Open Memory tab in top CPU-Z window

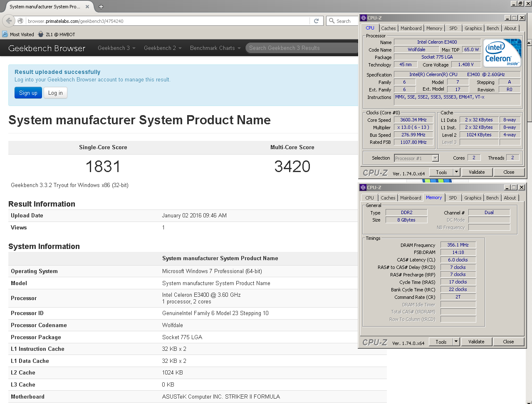click(x=434, y=28)
